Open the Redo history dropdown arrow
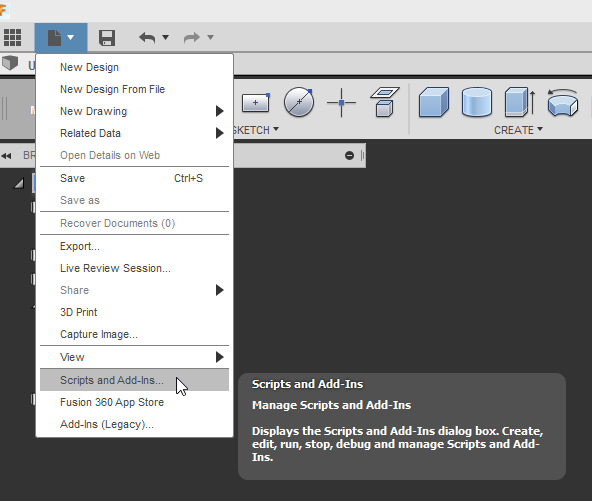The width and height of the screenshot is (592, 501). click(210, 37)
